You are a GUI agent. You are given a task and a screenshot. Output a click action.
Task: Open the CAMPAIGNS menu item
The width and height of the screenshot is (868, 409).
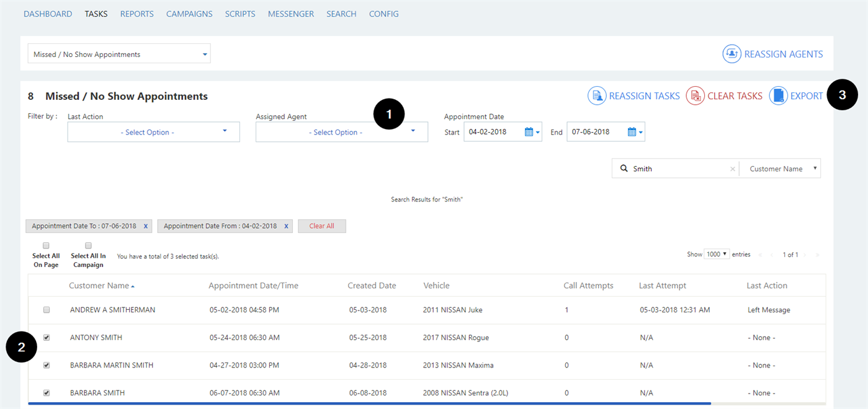(x=189, y=14)
